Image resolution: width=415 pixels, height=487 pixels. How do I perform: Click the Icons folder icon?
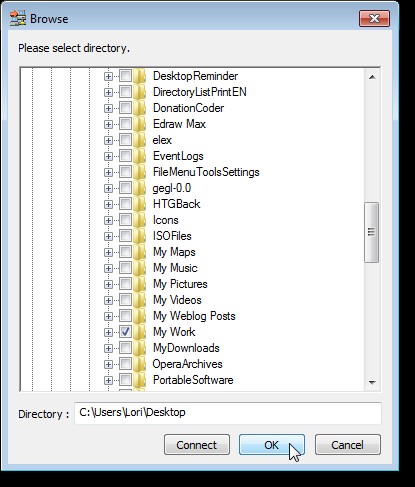139,220
